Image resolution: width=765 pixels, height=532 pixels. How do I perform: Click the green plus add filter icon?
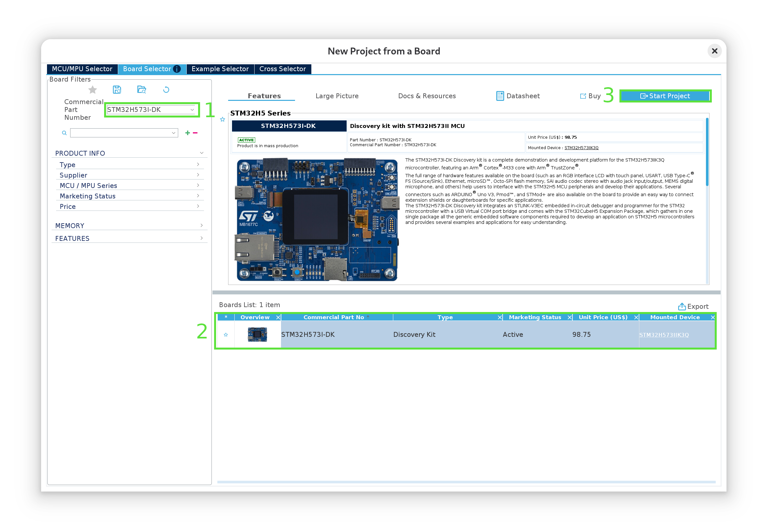coord(188,133)
